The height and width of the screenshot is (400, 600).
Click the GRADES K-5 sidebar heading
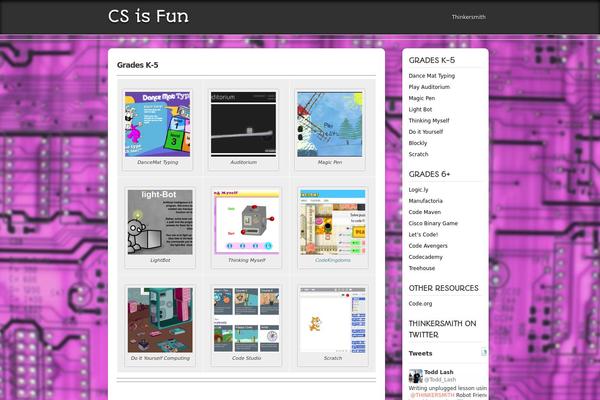(x=432, y=60)
